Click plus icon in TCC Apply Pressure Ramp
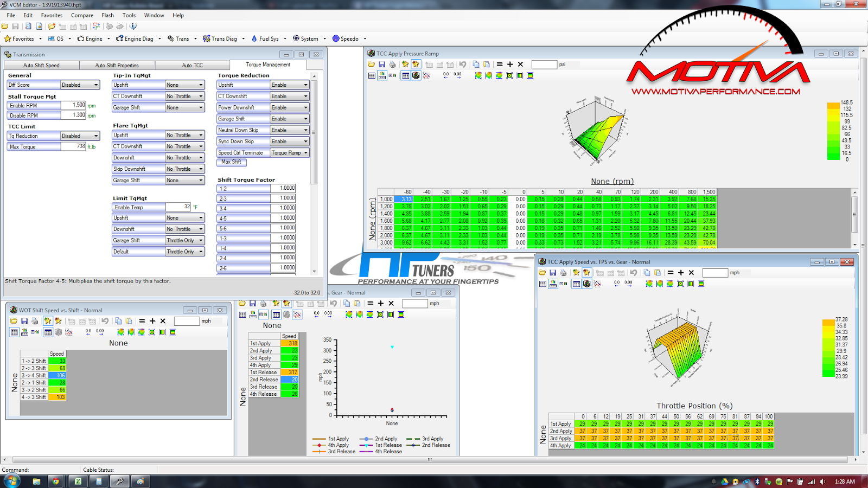 (x=510, y=64)
